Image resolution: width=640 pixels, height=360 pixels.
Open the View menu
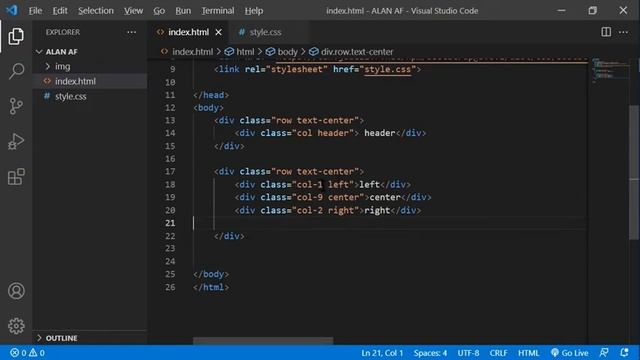pyautogui.click(x=133, y=11)
